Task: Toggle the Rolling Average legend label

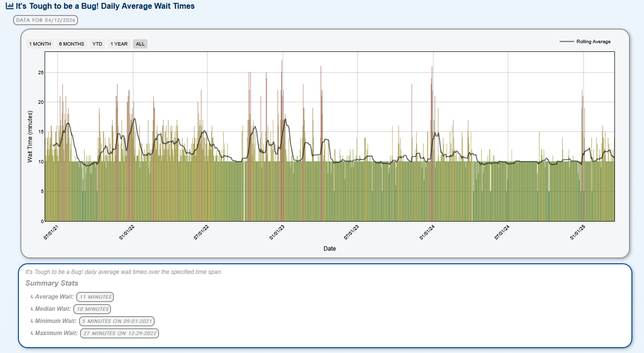Action: [593, 42]
